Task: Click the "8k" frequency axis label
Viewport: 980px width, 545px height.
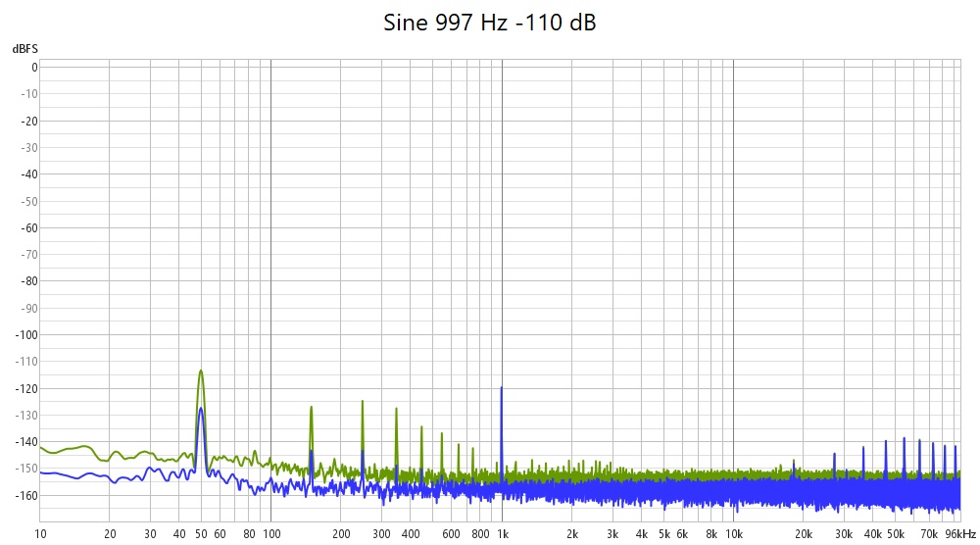Action: [x=711, y=534]
